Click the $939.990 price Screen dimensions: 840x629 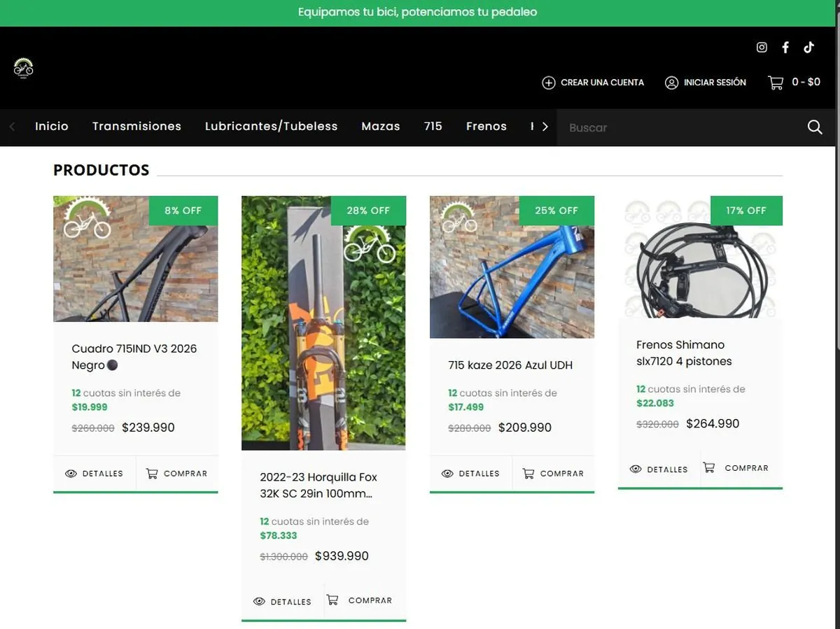(x=342, y=556)
